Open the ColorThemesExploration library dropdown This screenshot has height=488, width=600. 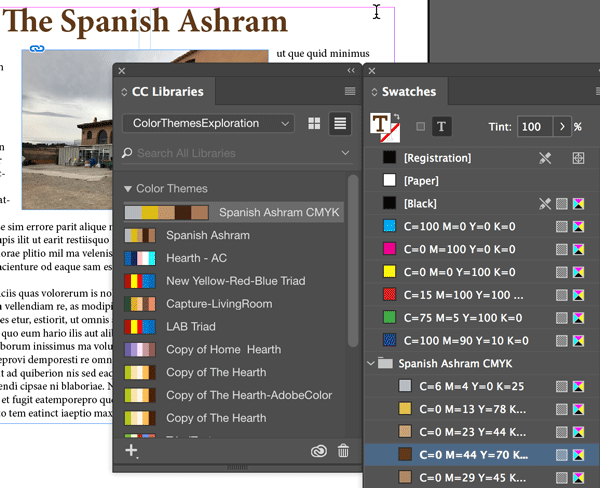pyautogui.click(x=208, y=124)
